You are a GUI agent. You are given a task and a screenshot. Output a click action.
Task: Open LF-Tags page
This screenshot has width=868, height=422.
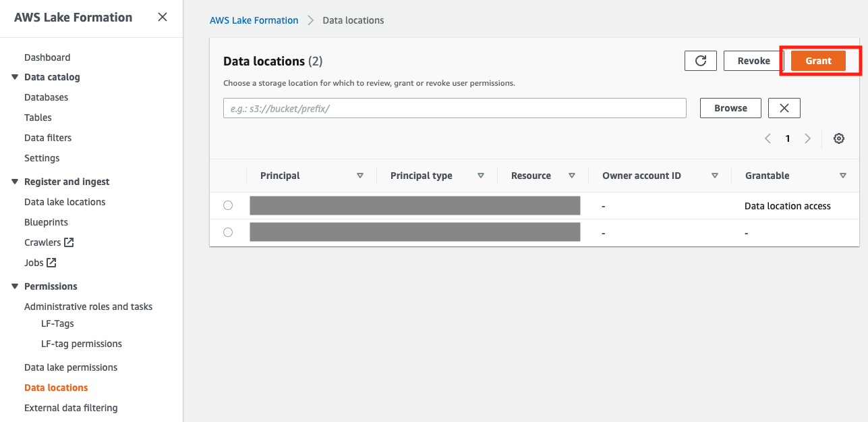57,323
